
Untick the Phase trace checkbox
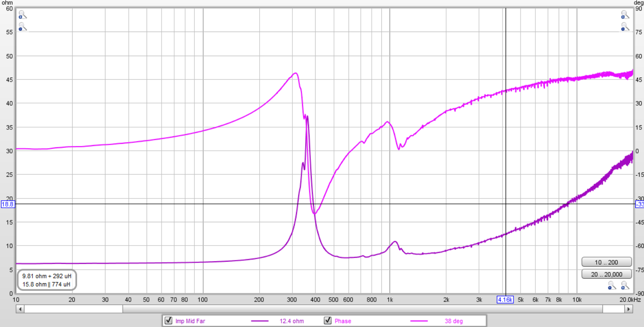(327, 321)
